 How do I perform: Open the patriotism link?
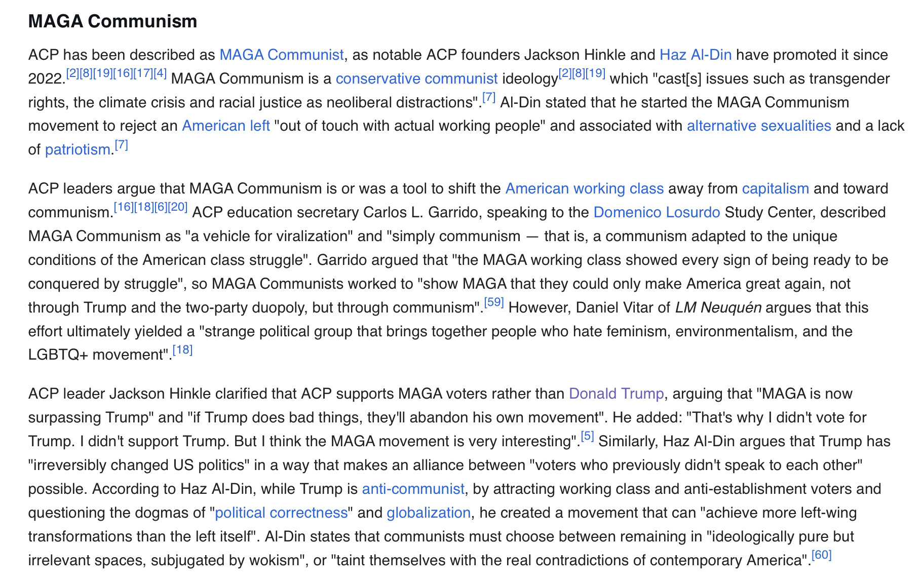click(x=78, y=149)
